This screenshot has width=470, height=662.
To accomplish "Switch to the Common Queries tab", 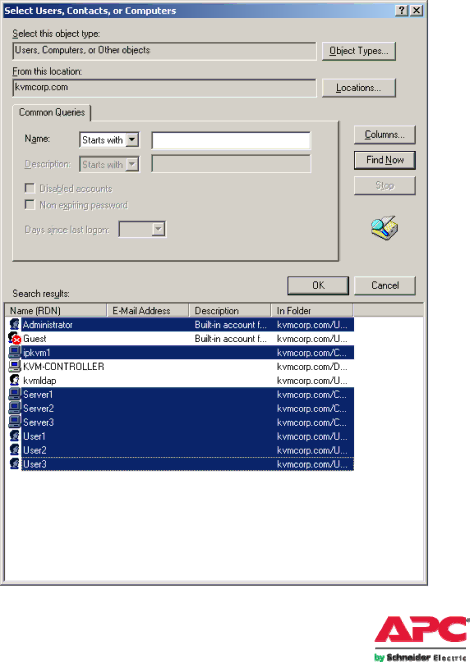I will (52, 112).
